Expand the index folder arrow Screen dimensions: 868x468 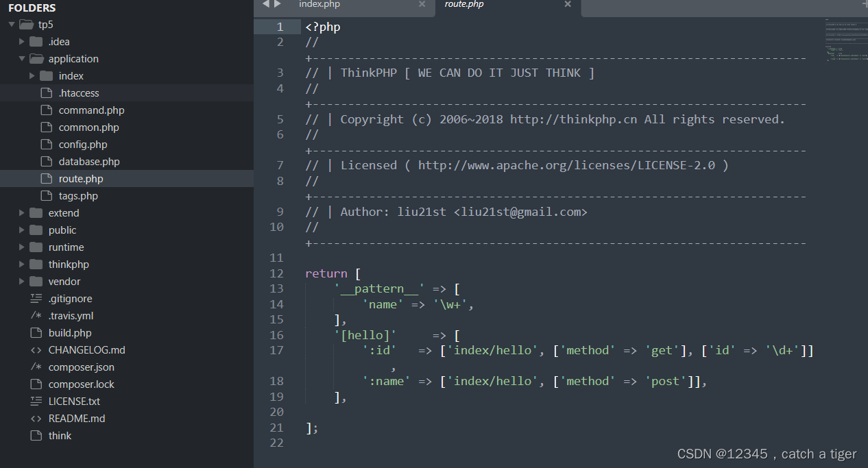[32, 76]
